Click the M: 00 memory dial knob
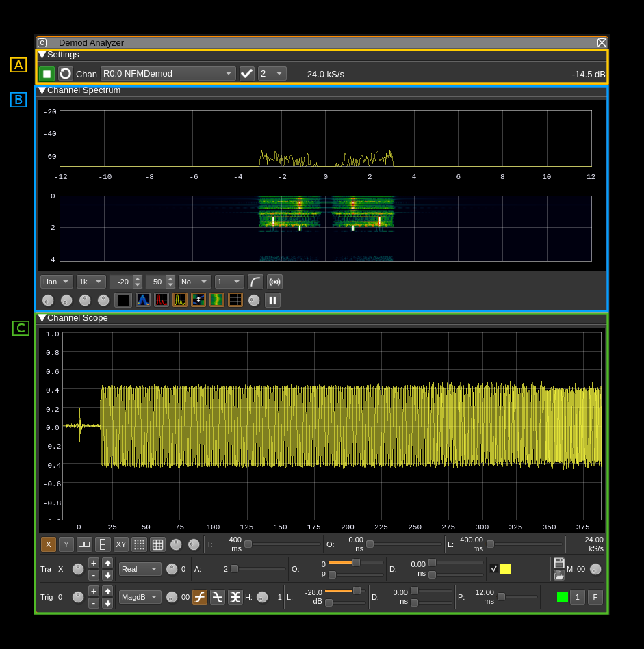Image resolution: width=644 pixels, height=649 pixels. [x=595, y=569]
